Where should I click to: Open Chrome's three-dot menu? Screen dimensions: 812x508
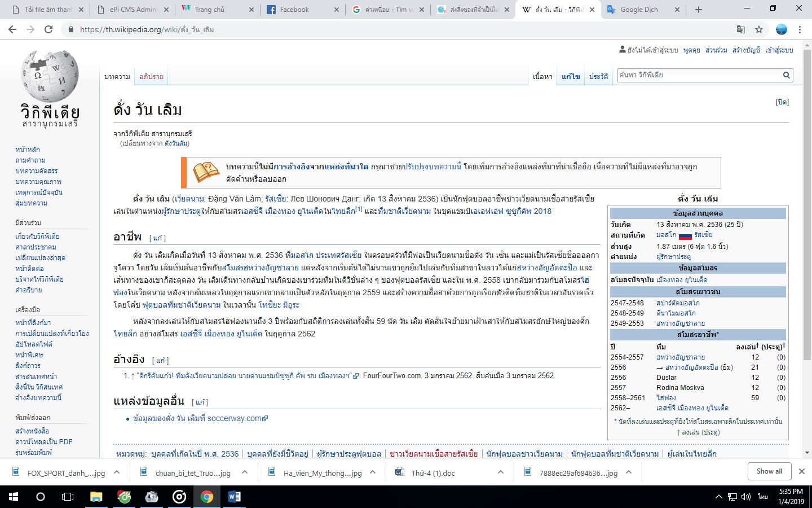click(x=800, y=29)
